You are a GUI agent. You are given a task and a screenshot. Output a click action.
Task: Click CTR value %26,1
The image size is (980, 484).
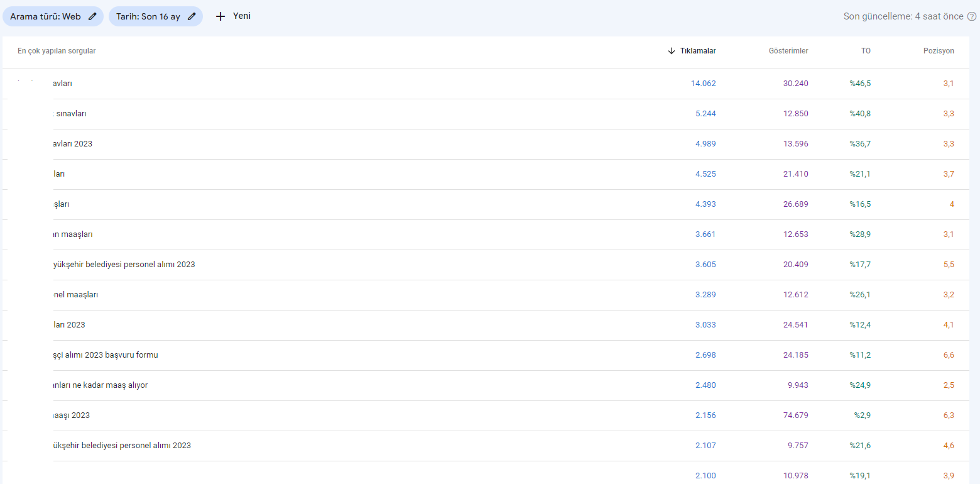point(860,295)
